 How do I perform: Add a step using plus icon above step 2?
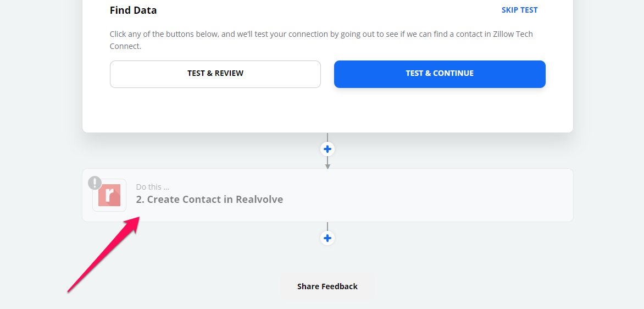[x=327, y=149]
